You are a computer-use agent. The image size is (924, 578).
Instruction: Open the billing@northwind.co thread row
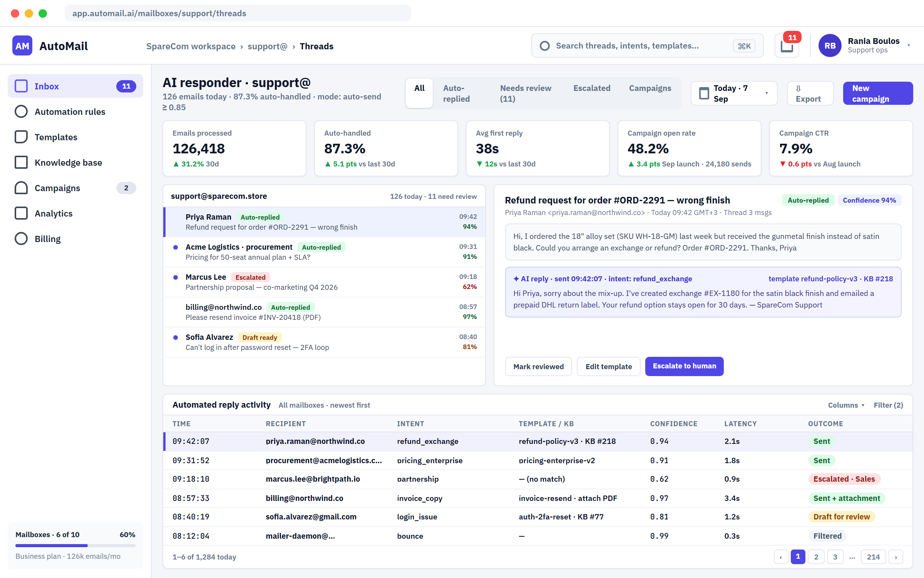tap(324, 312)
